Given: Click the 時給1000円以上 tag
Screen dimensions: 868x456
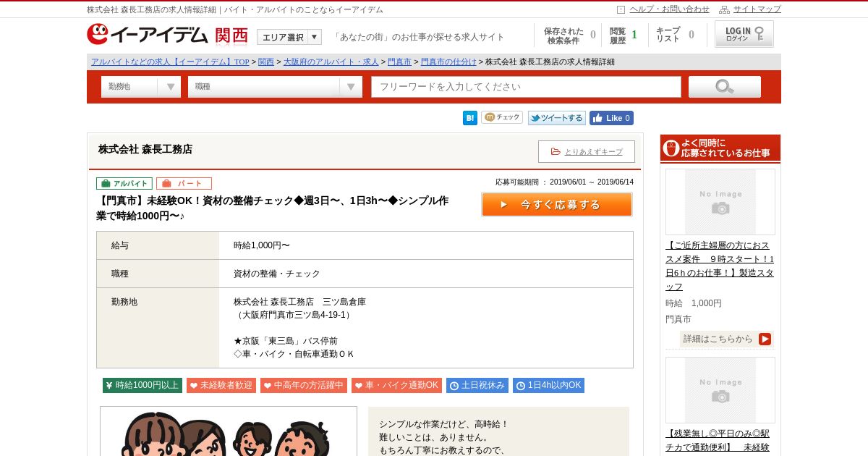Looking at the screenshot, I should coord(142,385).
